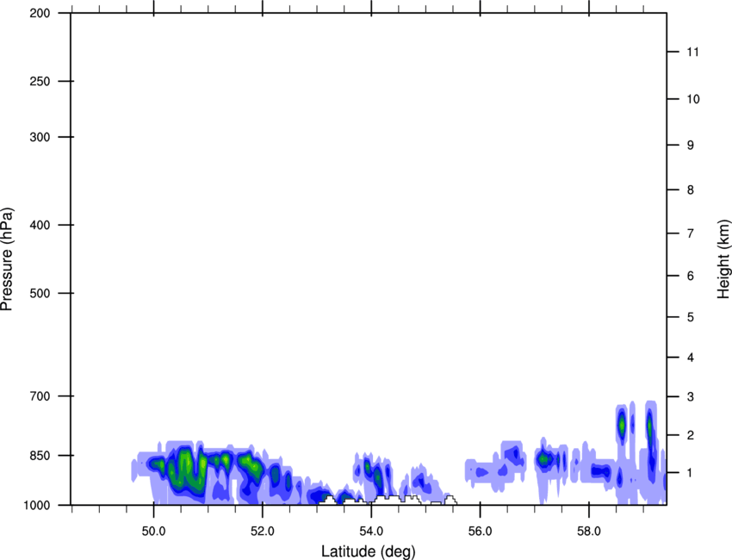Pick the 3 km height label
Image resolution: width=732 pixels, height=560 pixels.
click(691, 396)
